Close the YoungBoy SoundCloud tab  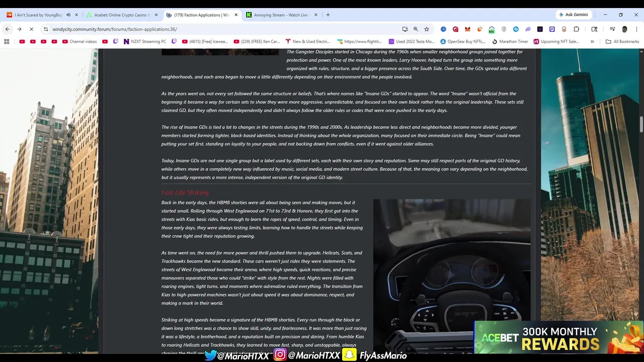pyautogui.click(x=76, y=15)
